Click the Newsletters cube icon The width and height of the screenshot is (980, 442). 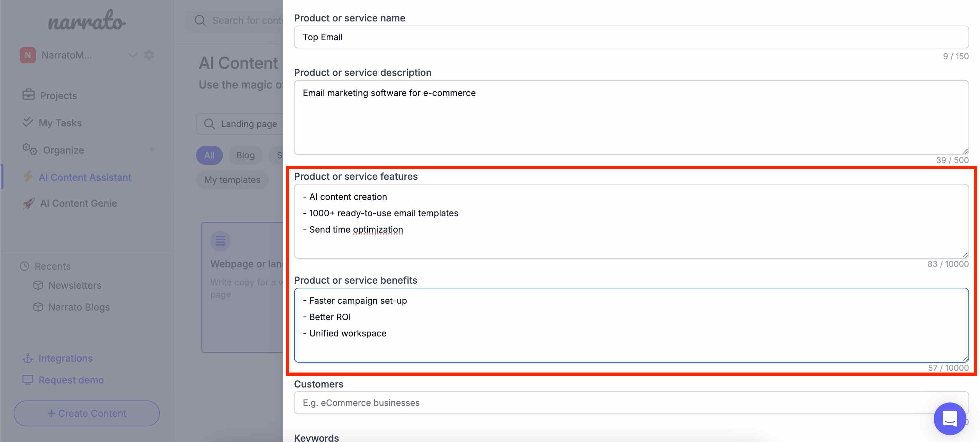pos(38,285)
